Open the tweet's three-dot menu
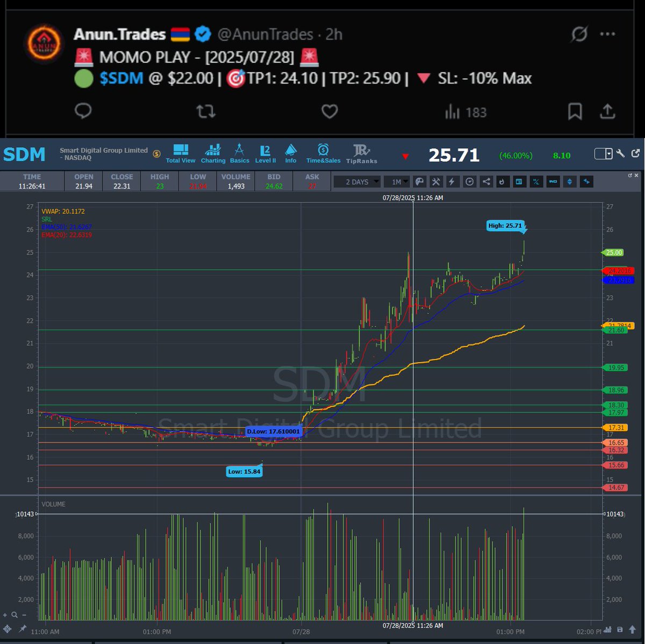Image resolution: width=645 pixels, height=644 pixels. 607,34
